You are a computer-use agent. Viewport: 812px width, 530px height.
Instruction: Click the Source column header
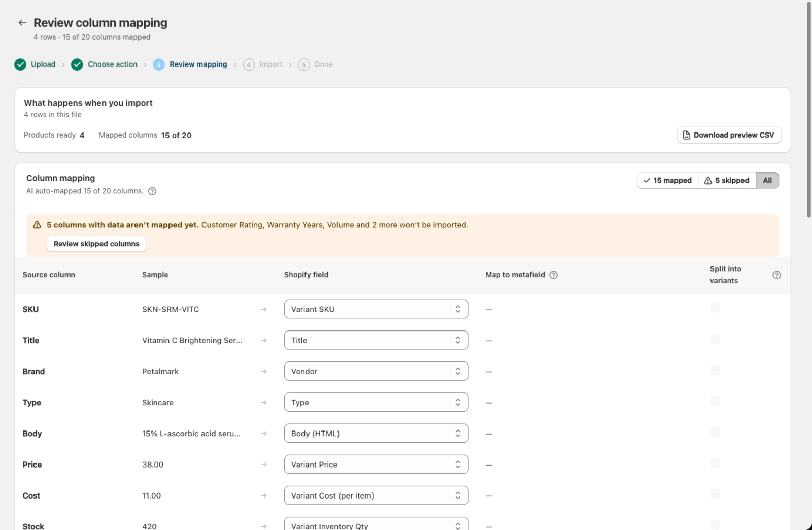tap(49, 275)
